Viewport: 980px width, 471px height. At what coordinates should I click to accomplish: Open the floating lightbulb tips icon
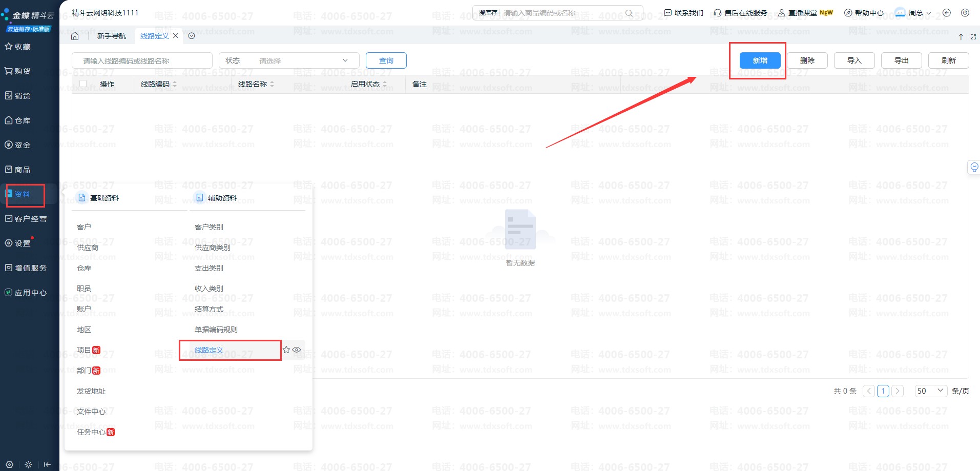point(974,167)
